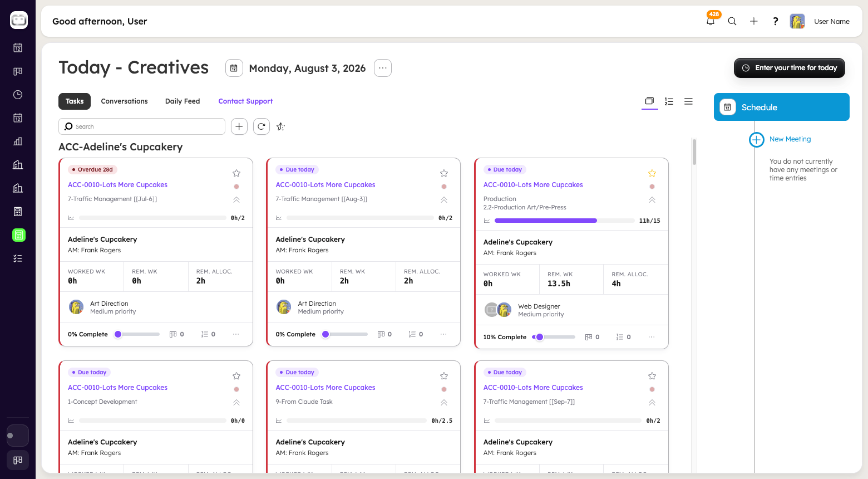Switch to numbered list view icon
Screen dimensions: 868x479
669,101
